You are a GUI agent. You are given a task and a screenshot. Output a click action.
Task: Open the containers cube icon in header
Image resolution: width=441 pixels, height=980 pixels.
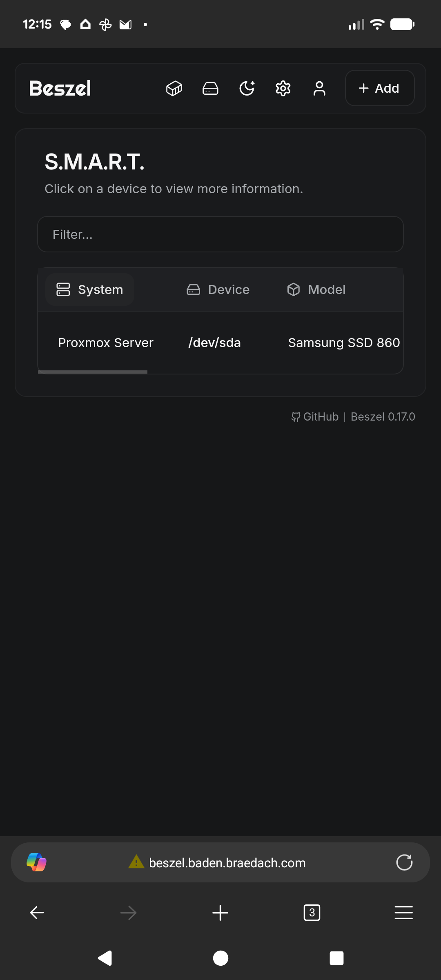174,88
